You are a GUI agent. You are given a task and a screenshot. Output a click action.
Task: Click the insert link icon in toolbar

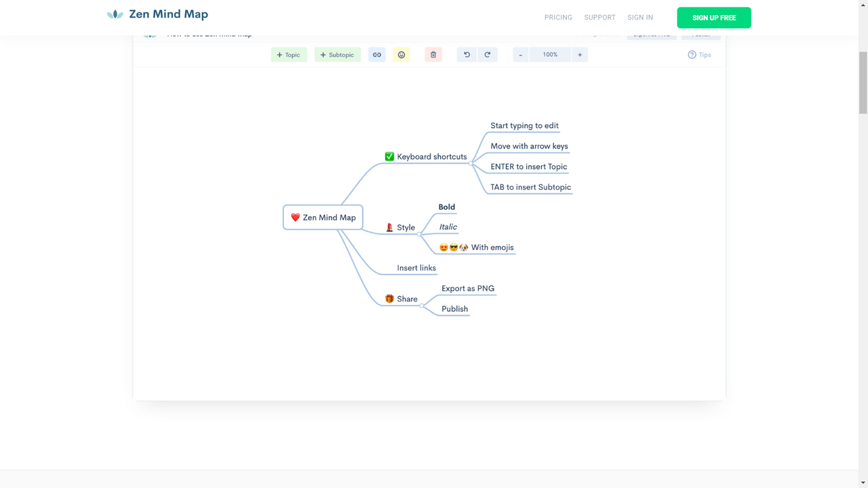pyautogui.click(x=377, y=55)
